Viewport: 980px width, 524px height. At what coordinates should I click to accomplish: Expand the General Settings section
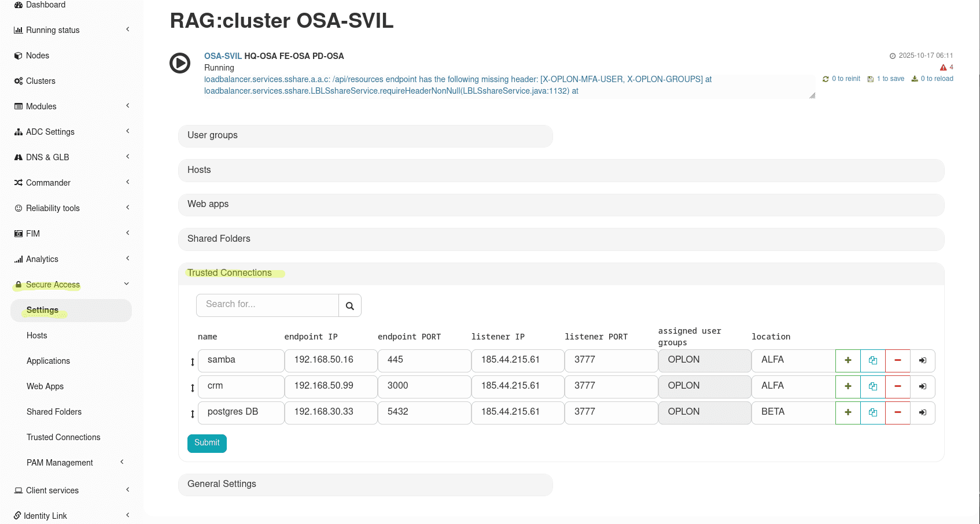[365, 484]
